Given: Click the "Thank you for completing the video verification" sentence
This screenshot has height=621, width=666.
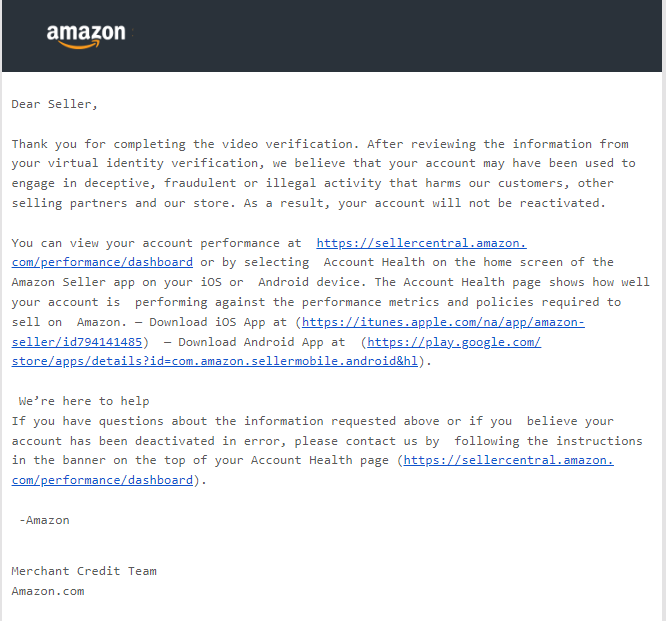Looking at the screenshot, I should 185,144.
